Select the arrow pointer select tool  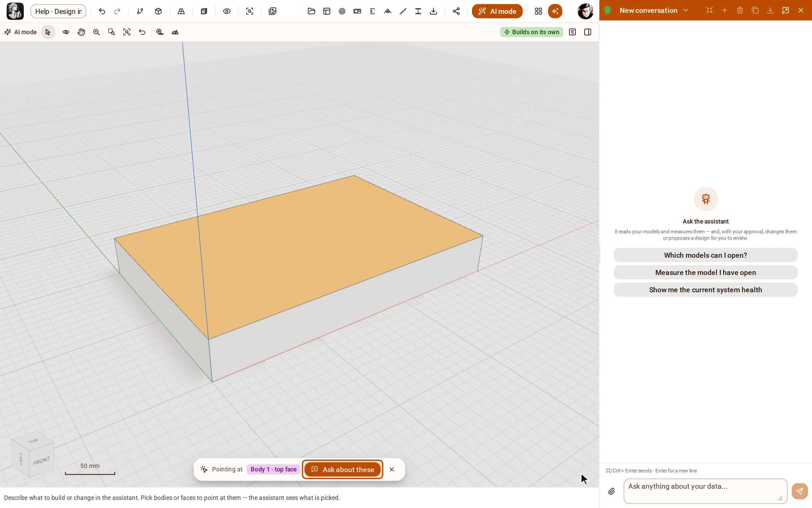(48, 32)
